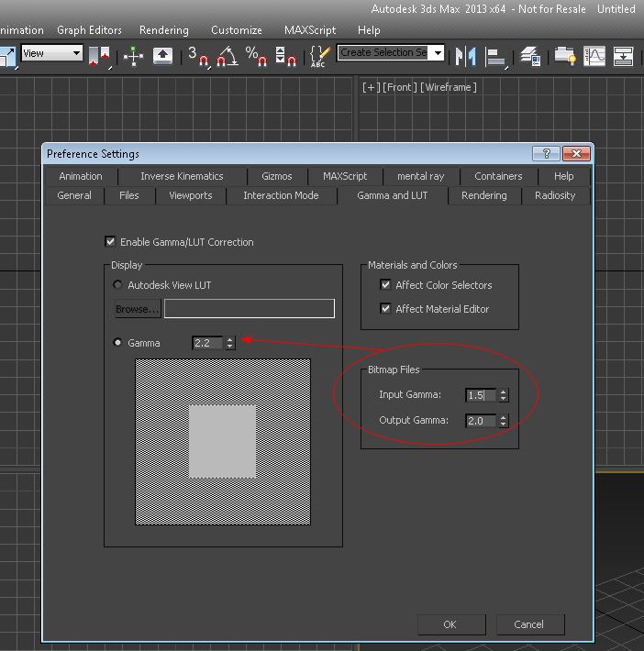
Task: Decrease Display Gamma spinner down arrow
Action: coord(229,346)
